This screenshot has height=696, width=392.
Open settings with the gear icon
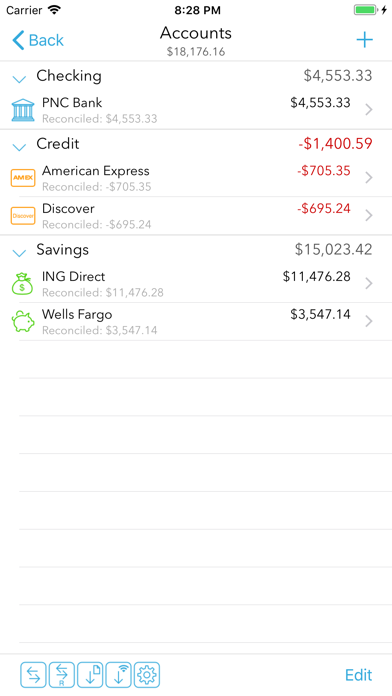pos(147,675)
